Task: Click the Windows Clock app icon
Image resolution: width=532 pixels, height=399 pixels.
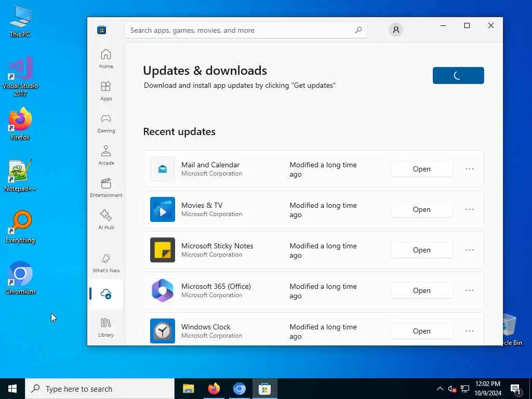Action: tap(163, 331)
